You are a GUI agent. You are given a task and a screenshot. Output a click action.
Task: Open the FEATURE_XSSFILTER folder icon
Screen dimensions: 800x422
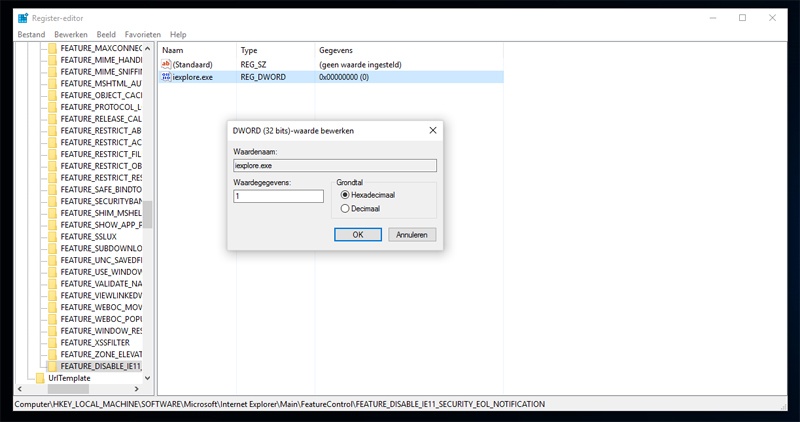(53, 342)
